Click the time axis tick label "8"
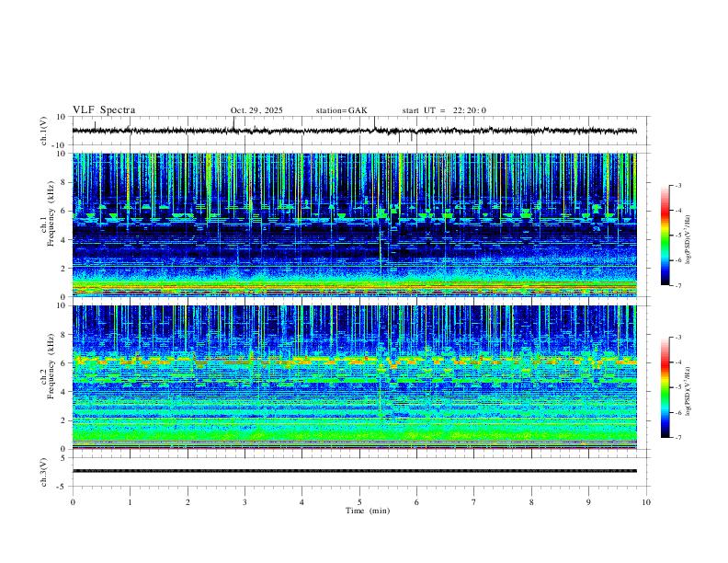The height and width of the screenshot is (563, 728). 531,502
